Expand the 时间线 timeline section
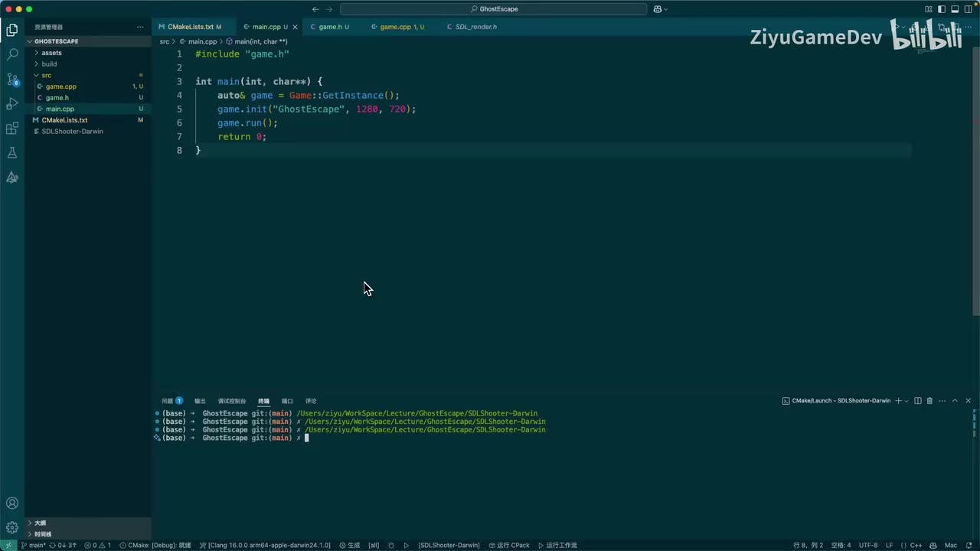 coord(88,534)
